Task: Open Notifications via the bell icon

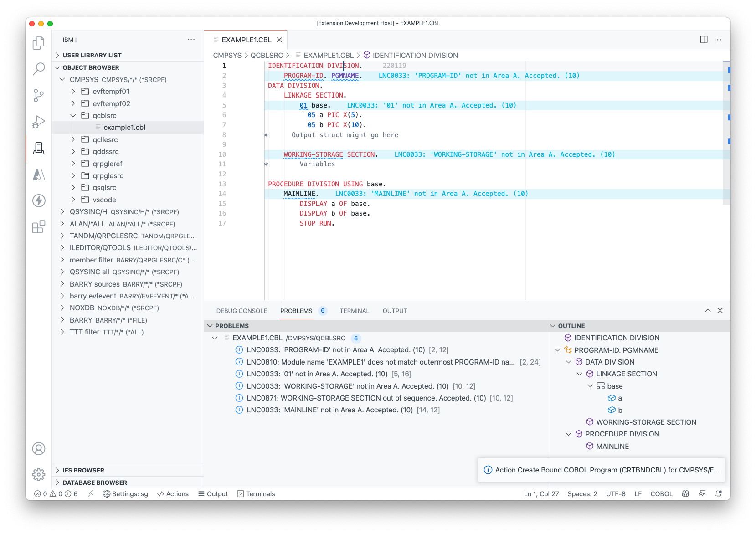Action: coord(719,493)
